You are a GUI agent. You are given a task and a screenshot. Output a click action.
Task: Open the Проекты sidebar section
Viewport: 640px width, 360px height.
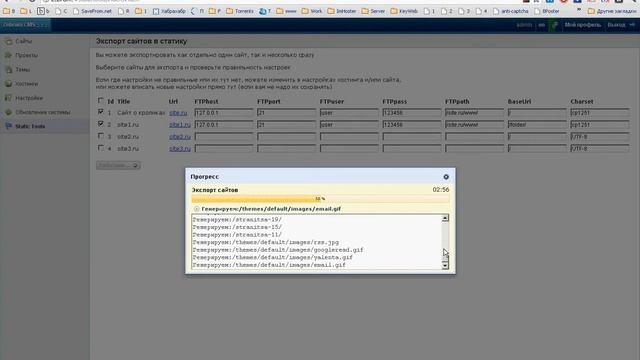26,55
